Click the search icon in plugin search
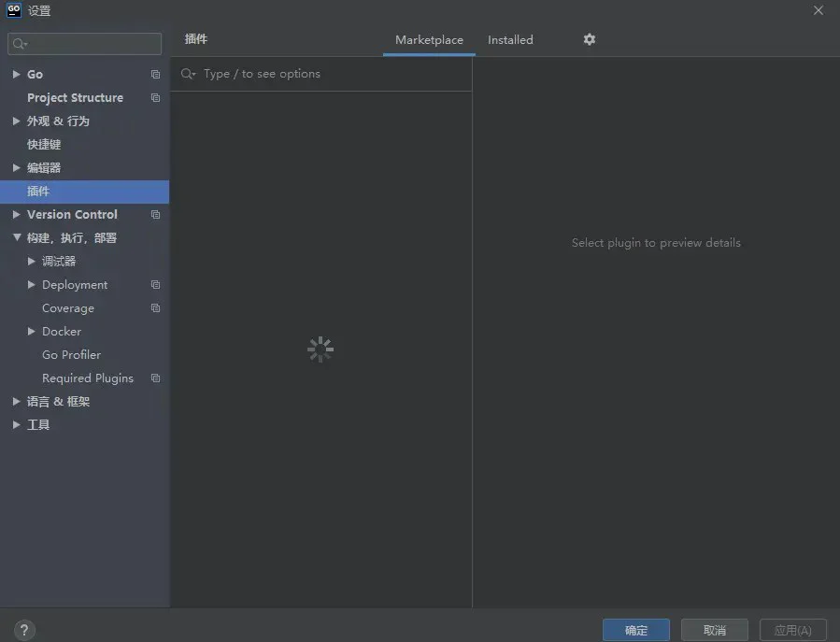The image size is (840, 642). point(188,74)
